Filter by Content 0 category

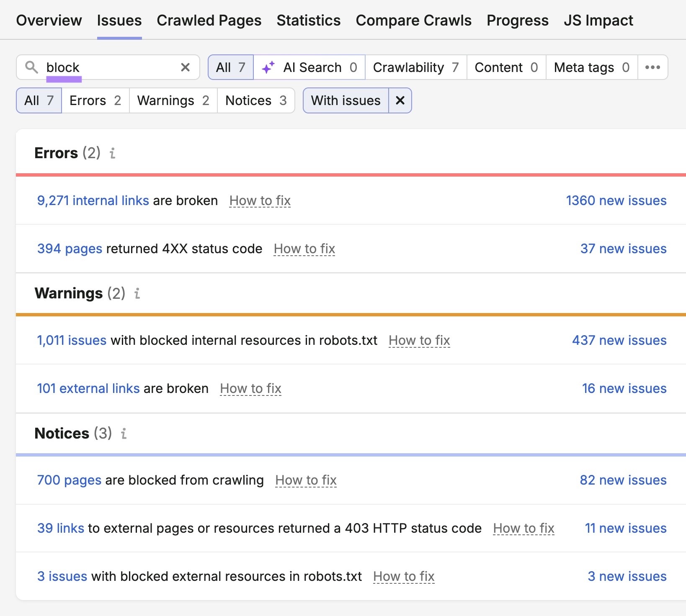point(506,67)
